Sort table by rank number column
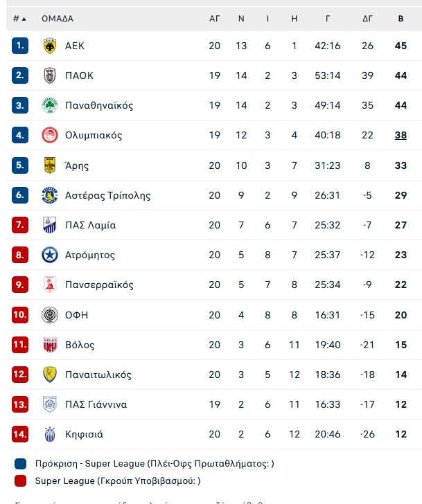Viewport: 422px width, 504px height. click(19, 19)
